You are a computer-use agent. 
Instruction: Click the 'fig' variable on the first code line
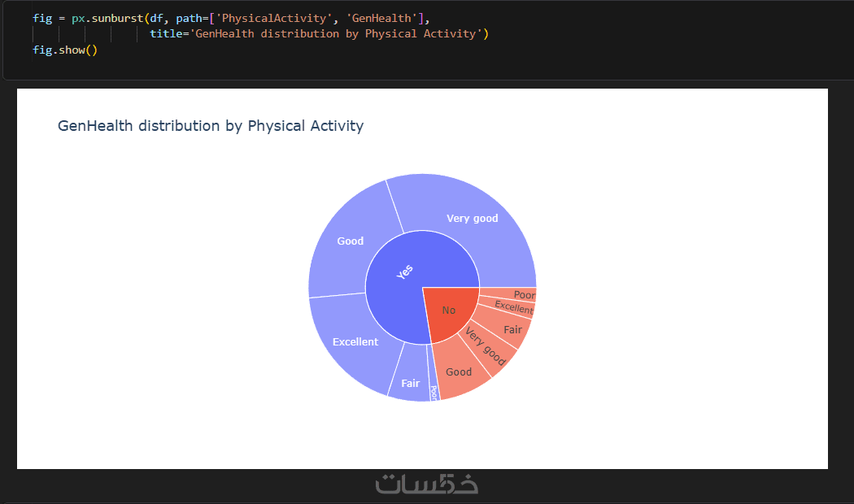(x=42, y=18)
